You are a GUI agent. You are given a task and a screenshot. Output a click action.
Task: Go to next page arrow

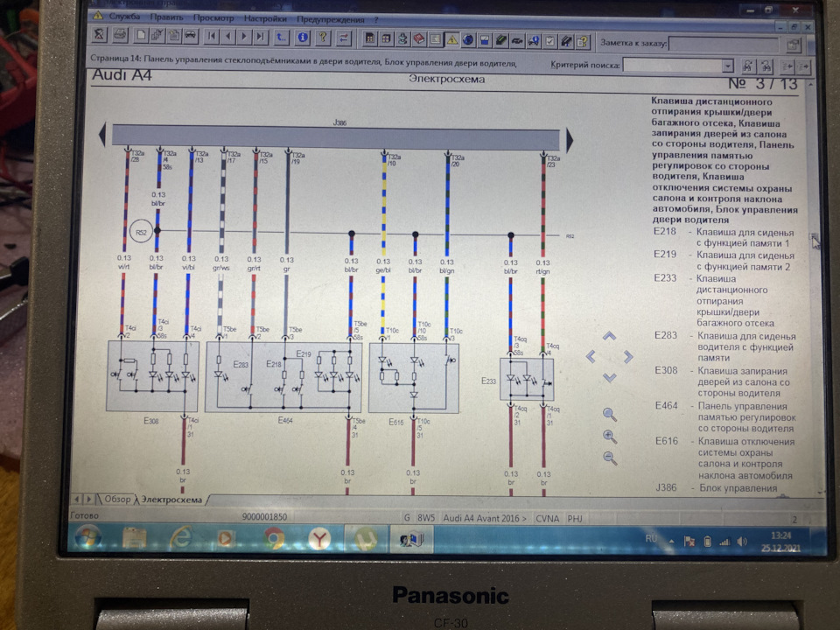244,37
